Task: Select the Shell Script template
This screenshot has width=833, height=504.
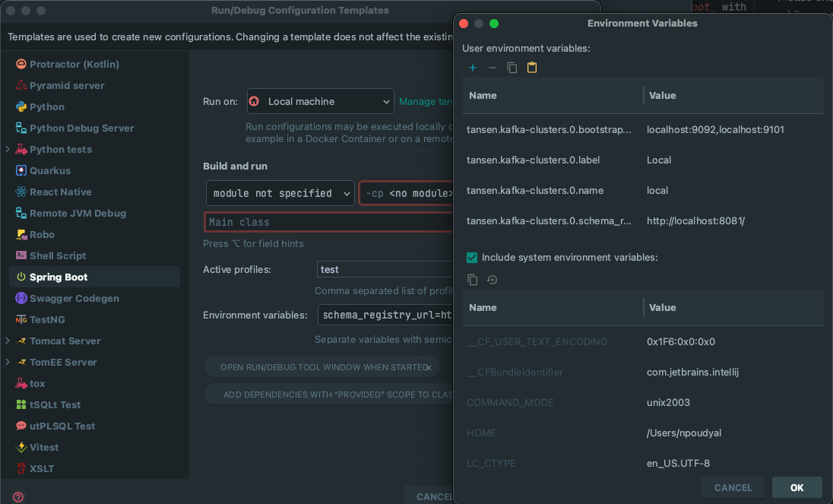Action: click(x=57, y=256)
